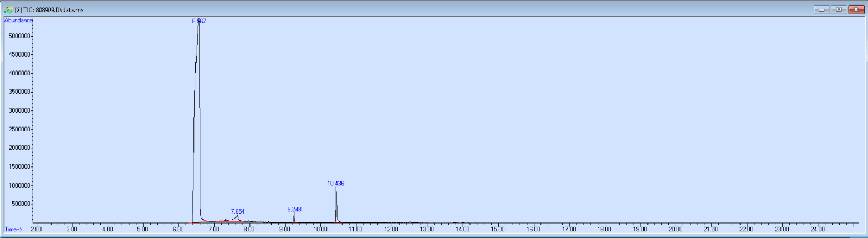
Task: Click the 12.00 time axis tick
Action: pyautogui.click(x=391, y=229)
